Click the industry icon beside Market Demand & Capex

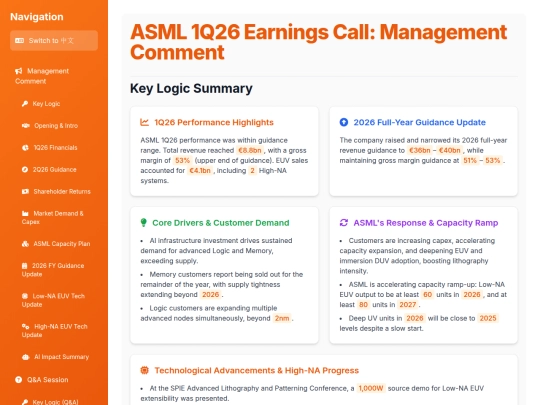coord(25,214)
